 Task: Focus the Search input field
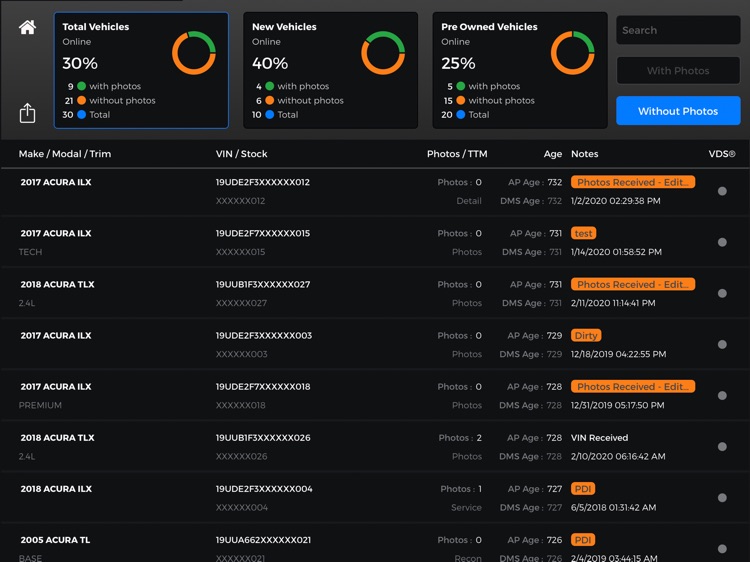tap(678, 30)
